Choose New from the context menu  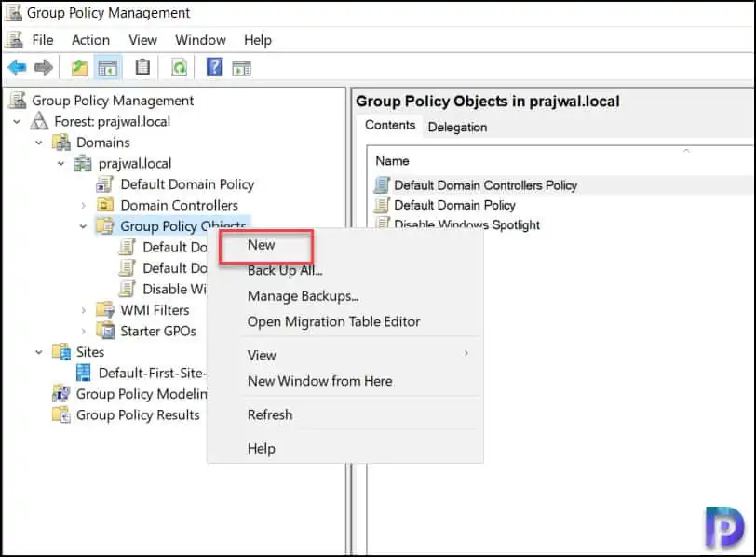pyautogui.click(x=262, y=245)
